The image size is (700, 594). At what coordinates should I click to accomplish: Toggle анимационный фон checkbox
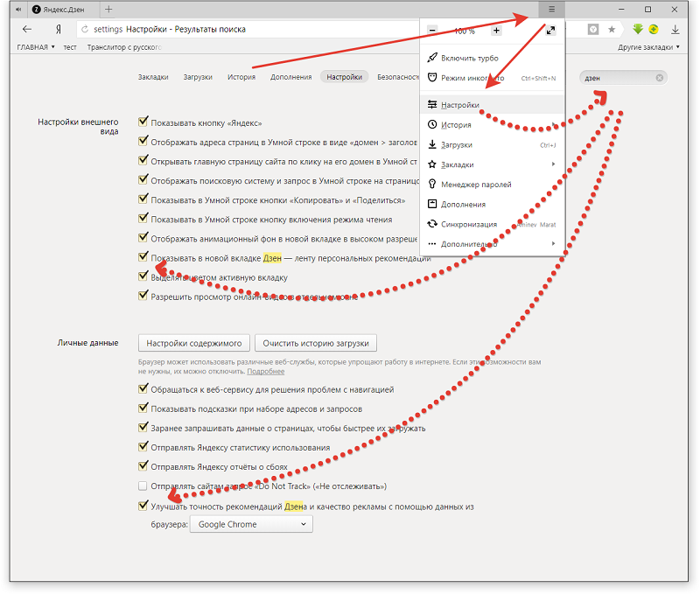143,237
